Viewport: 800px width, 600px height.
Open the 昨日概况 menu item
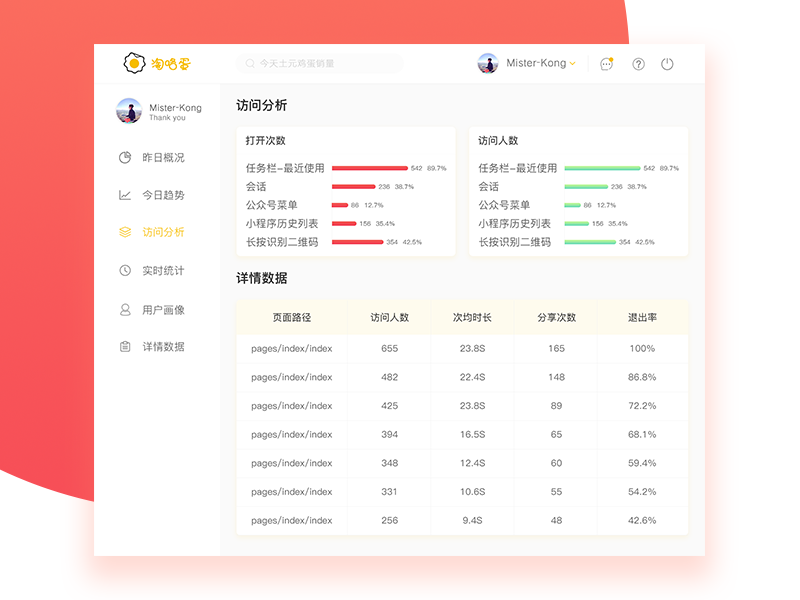[163, 157]
